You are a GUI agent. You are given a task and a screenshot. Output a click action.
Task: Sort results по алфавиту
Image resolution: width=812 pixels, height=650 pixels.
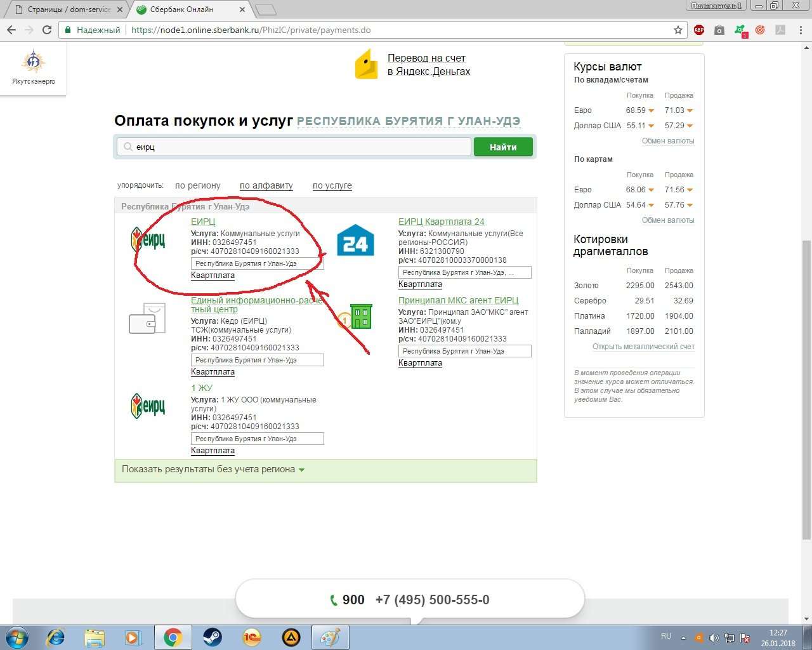tap(266, 185)
